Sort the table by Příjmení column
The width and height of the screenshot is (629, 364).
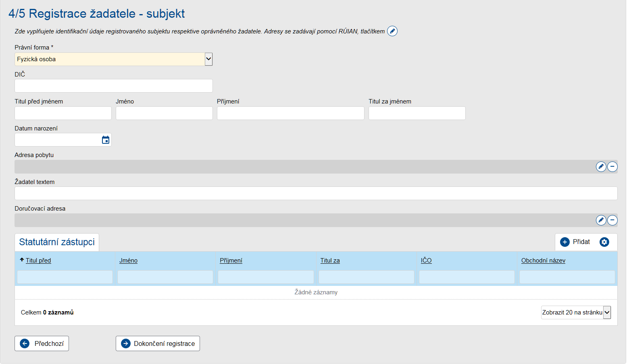[x=230, y=260]
